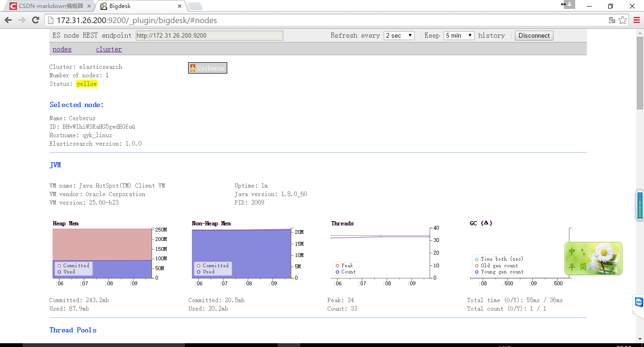Screen dimensions: 644x347
Task: Click the Uptime: 1m text
Action: (x=251, y=186)
